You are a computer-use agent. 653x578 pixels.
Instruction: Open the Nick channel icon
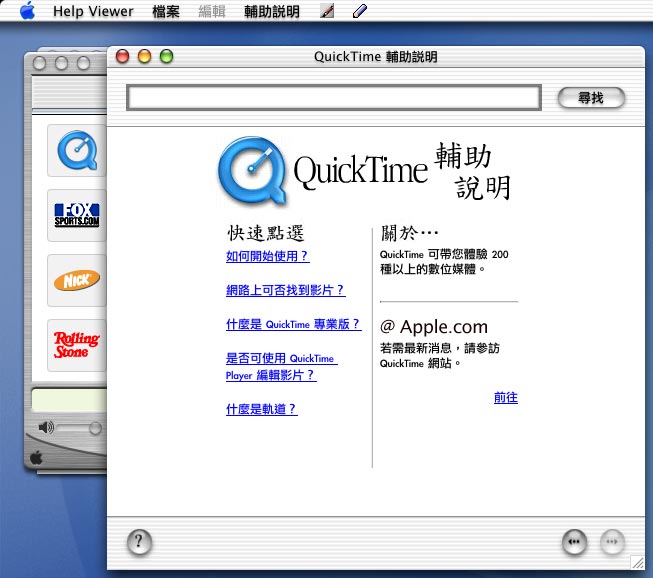[x=77, y=281]
